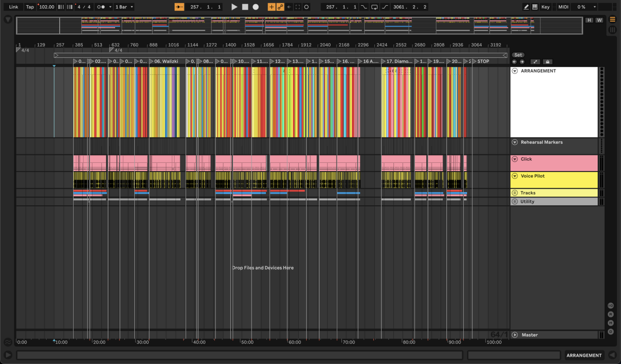This screenshot has height=364, width=621.
Task: Select the 06. Walizki locator marker
Action: tap(163, 62)
